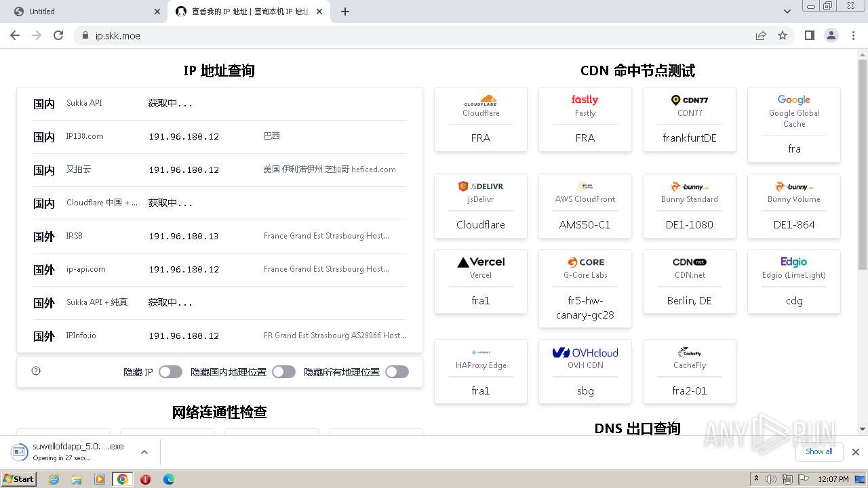Click the Bunny Standard logo
The image size is (868, 488).
coord(690,186)
